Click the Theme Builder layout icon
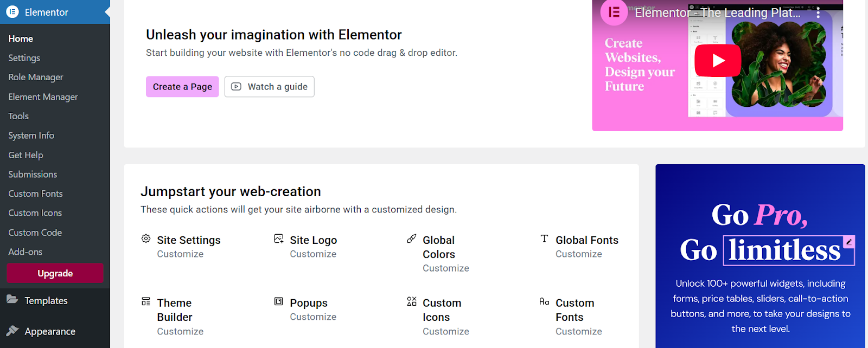Viewport: 868px width, 348px height. tap(146, 301)
